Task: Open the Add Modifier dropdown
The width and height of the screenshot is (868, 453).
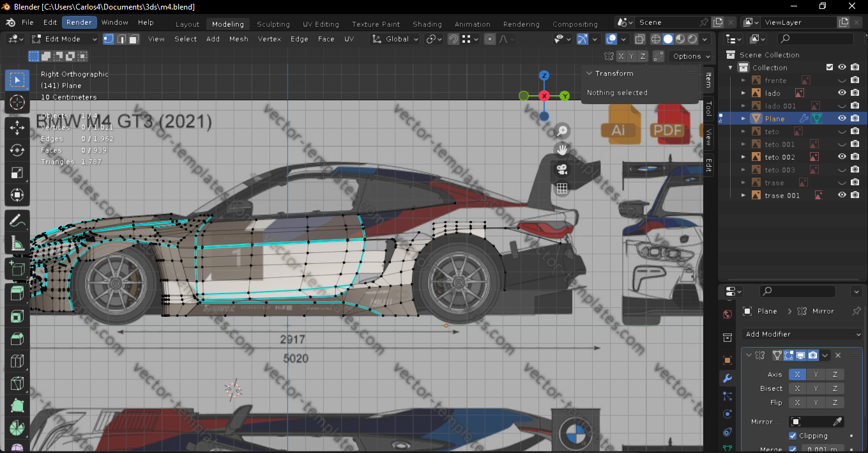Action: [x=802, y=334]
